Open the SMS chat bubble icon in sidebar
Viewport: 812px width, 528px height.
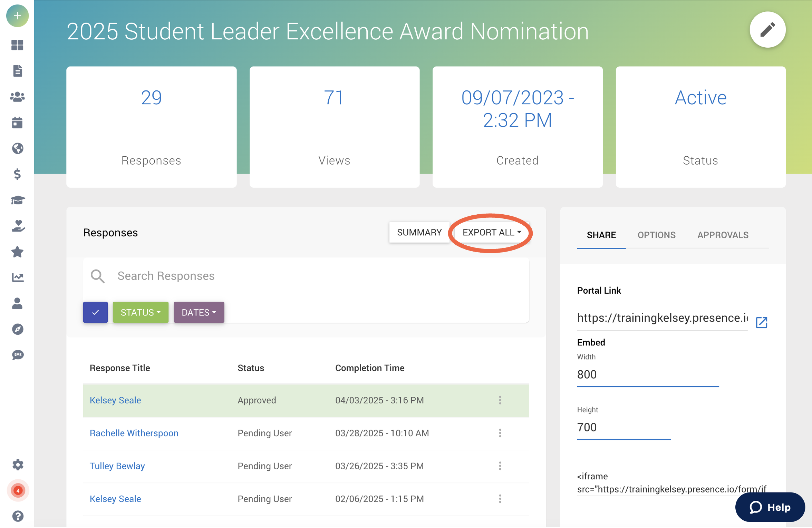tap(17, 355)
